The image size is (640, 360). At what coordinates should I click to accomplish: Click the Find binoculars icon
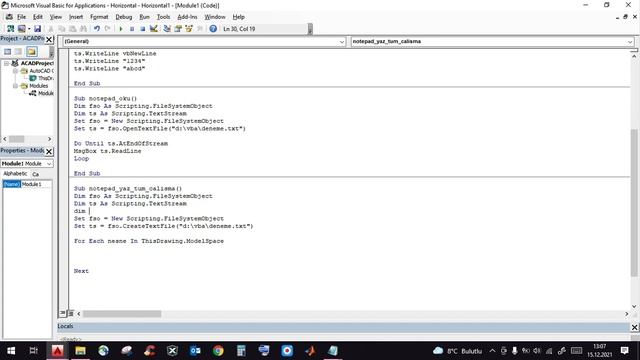coord(83,29)
